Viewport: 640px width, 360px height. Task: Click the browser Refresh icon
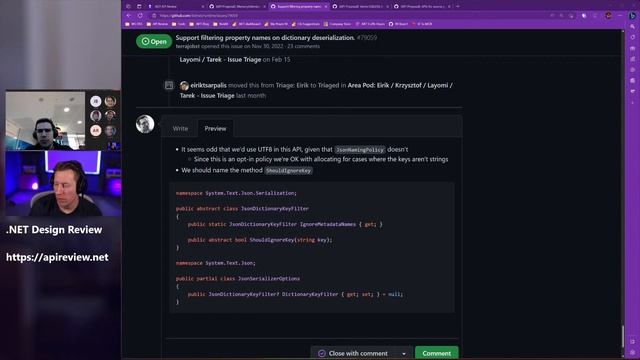[140, 16]
